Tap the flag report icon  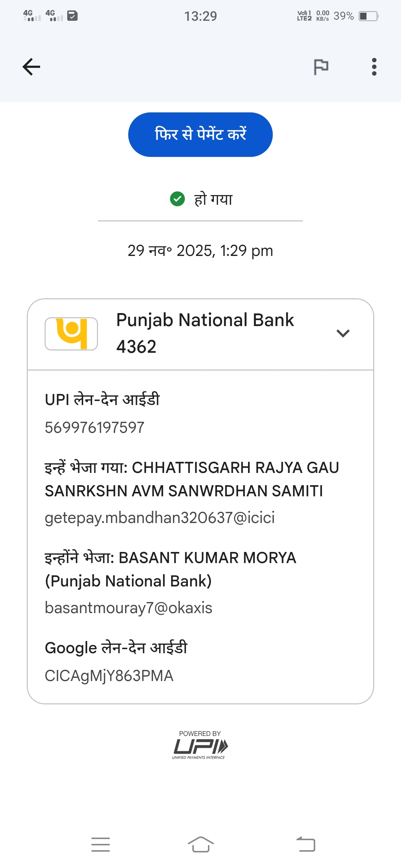click(x=321, y=67)
